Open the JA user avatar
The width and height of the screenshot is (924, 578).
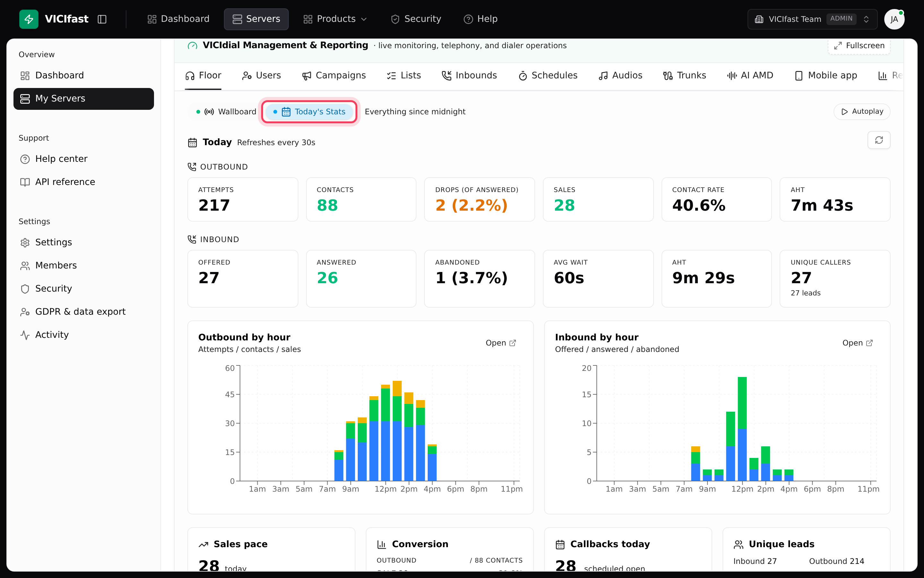894,19
